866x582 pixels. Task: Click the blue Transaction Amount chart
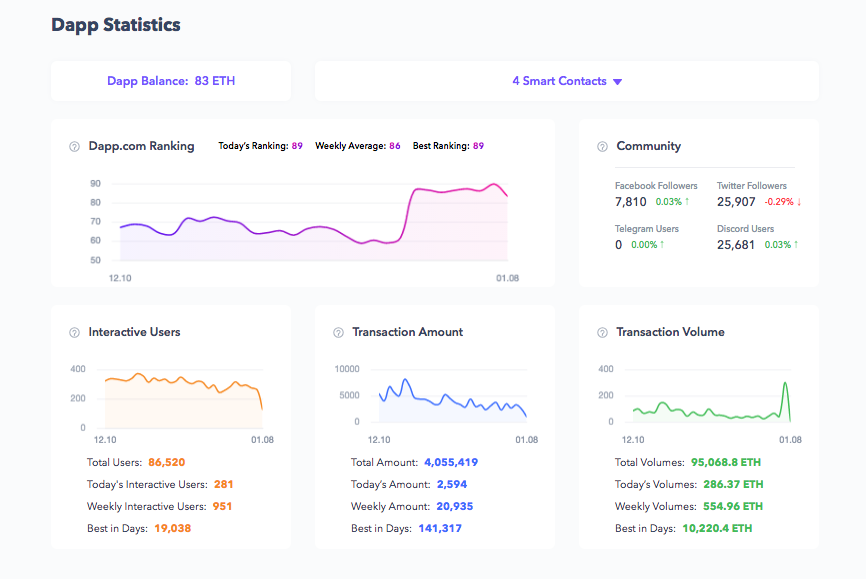(x=450, y=400)
